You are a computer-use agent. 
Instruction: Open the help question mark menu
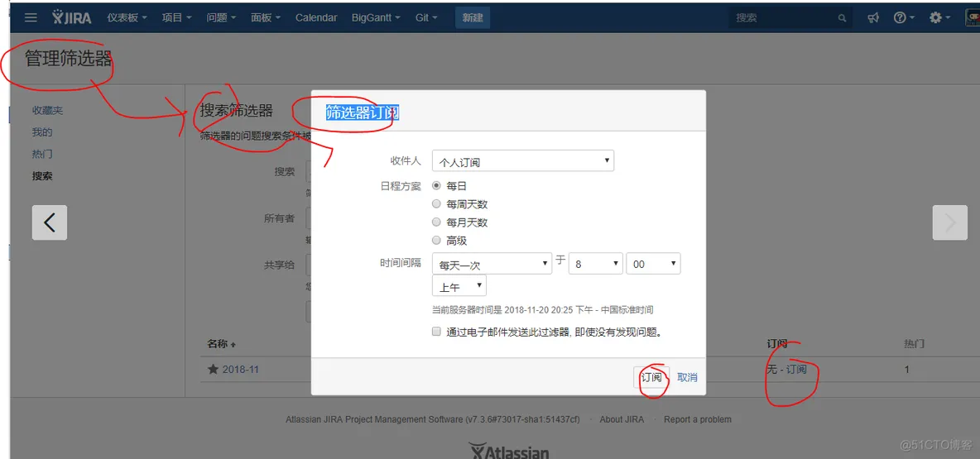pyautogui.click(x=904, y=18)
